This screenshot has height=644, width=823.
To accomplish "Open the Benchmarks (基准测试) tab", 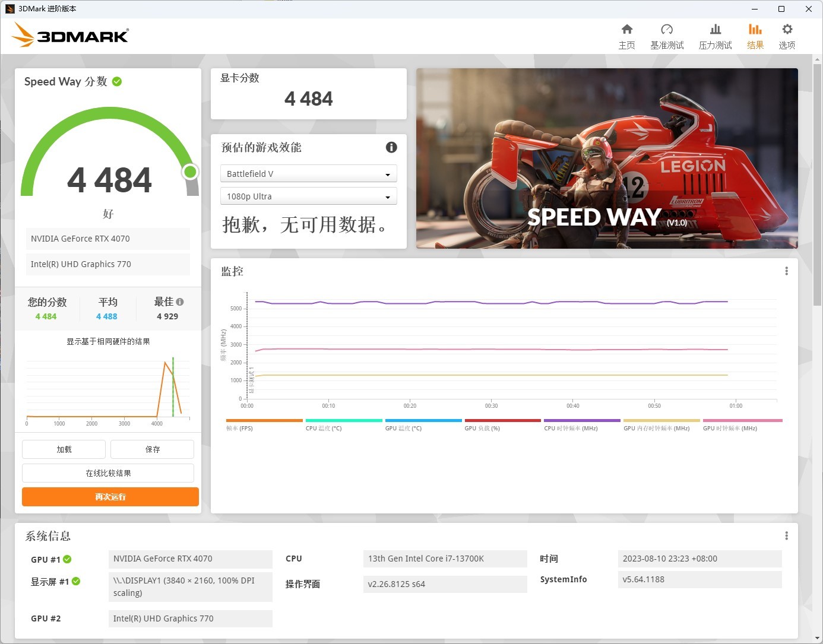I will tap(667, 37).
